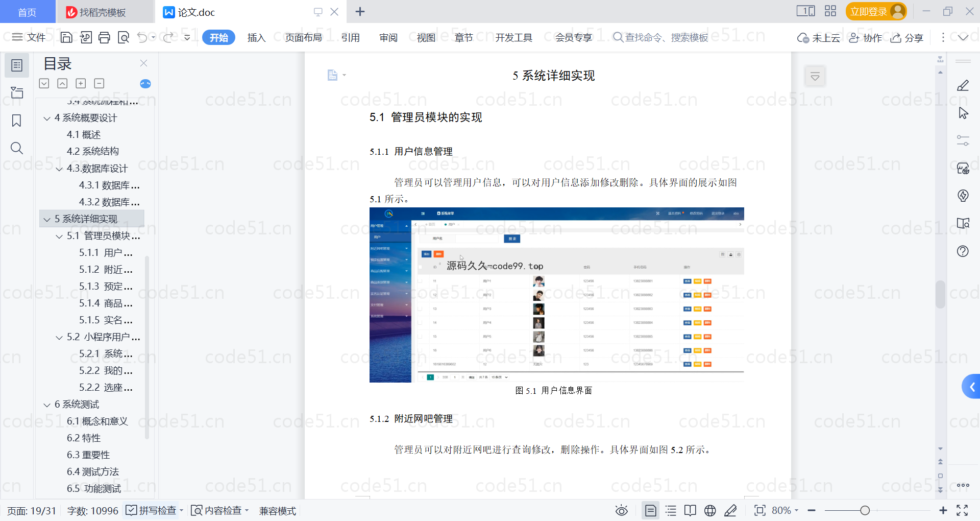
Task: Switch to outline view in status bar
Action: 671,510
